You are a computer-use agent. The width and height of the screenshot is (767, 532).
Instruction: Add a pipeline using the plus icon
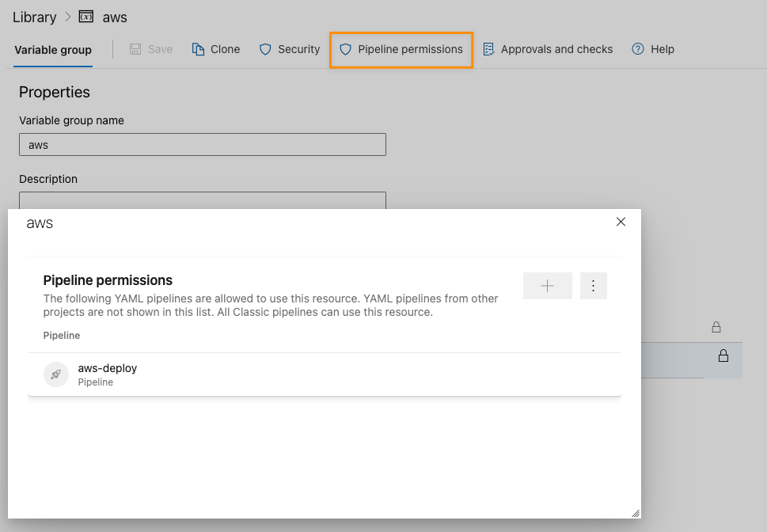pyautogui.click(x=547, y=286)
